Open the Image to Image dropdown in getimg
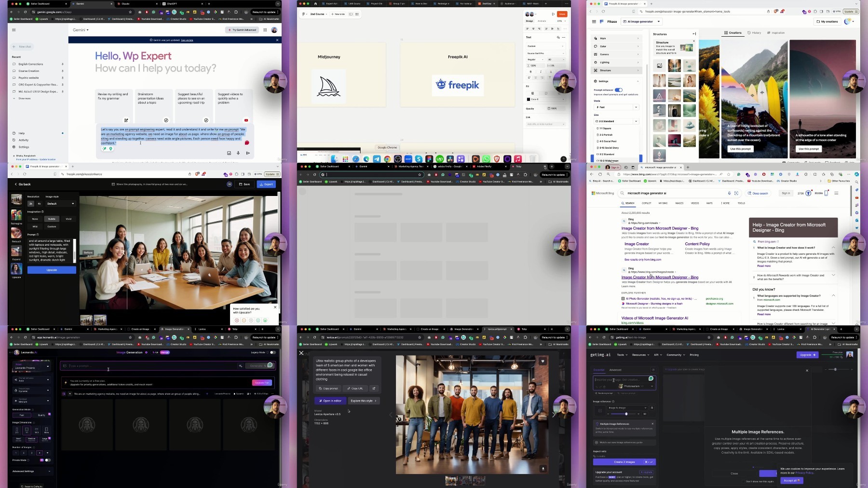This screenshot has width=868, height=488. [627, 408]
